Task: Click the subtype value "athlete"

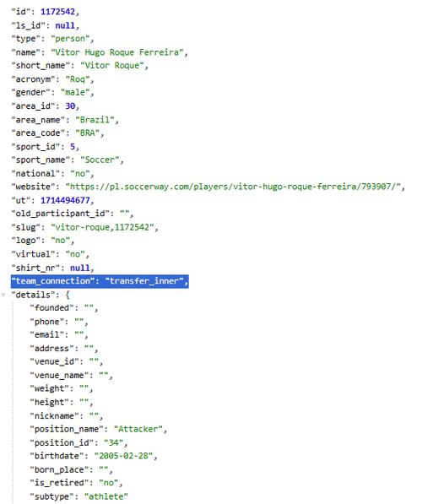Action: pyautogui.click(x=106, y=497)
